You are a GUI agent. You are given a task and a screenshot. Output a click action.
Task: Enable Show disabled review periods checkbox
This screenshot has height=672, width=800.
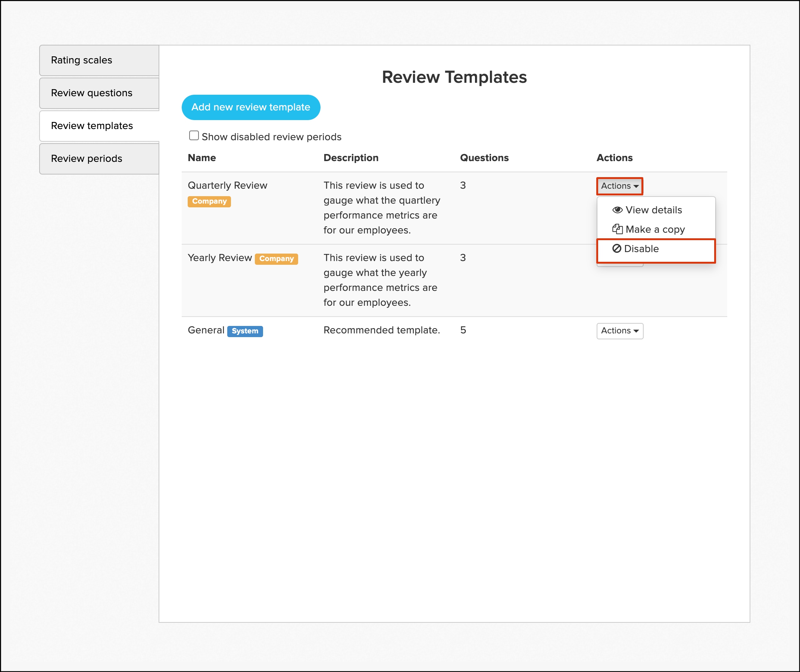194,136
